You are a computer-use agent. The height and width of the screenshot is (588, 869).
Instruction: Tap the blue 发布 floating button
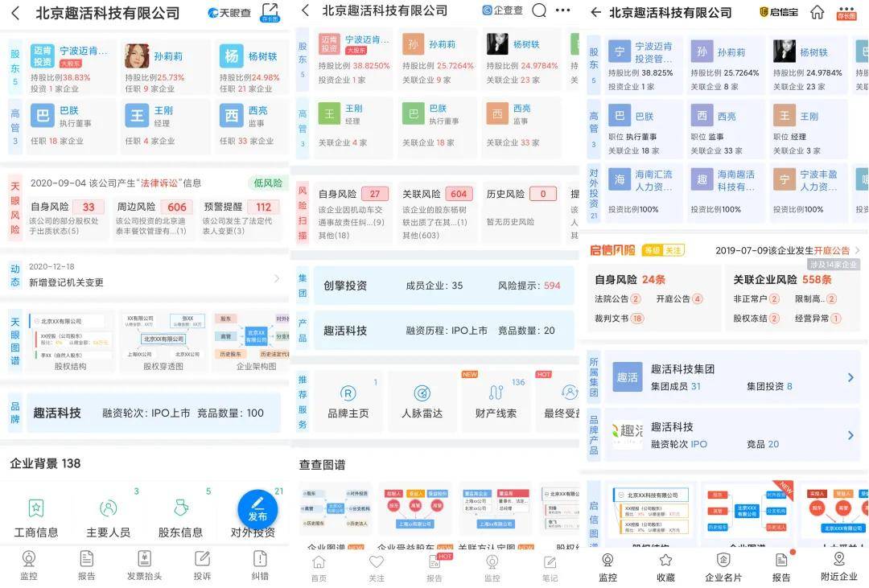pyautogui.click(x=257, y=509)
